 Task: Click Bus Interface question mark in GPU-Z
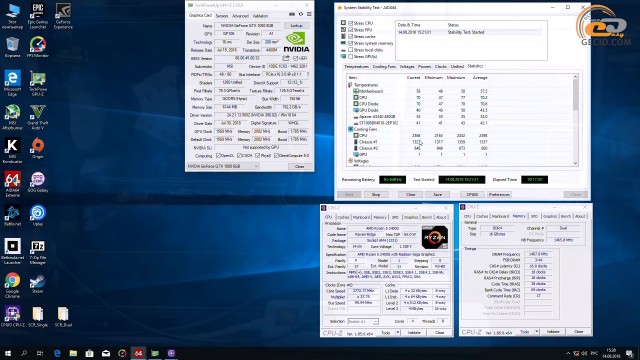coord(307,74)
